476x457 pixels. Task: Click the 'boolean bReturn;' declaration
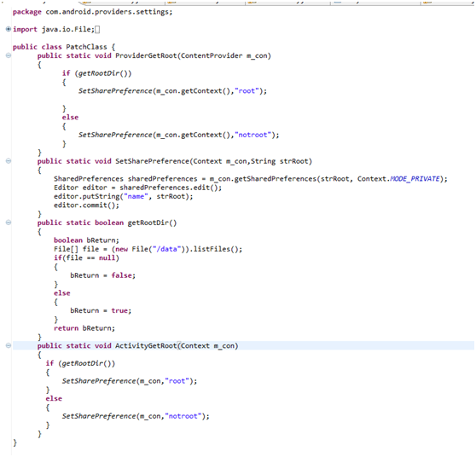(x=86, y=240)
